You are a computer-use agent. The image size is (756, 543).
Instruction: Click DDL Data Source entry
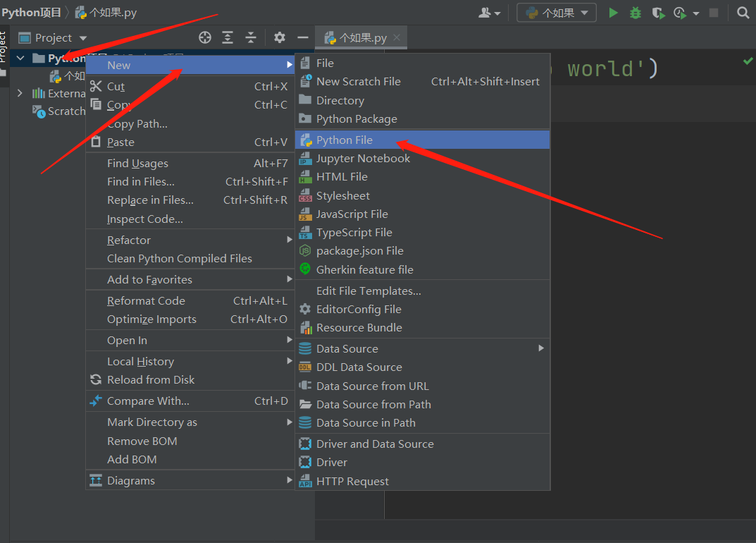tap(422, 367)
